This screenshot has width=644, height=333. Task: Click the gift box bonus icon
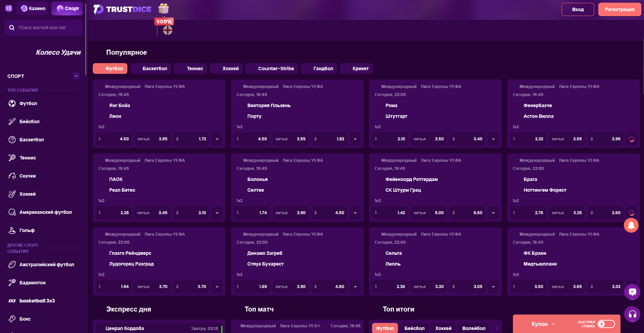pos(164,9)
